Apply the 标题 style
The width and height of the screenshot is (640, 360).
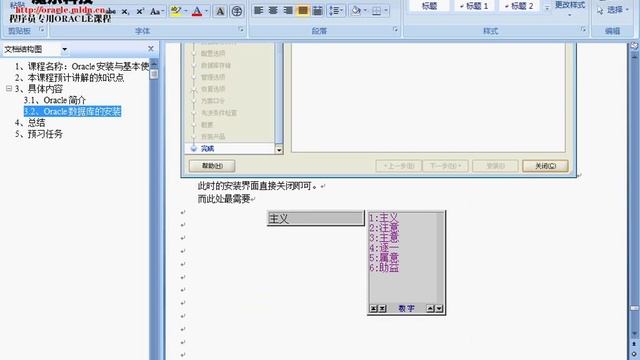tap(429, 6)
